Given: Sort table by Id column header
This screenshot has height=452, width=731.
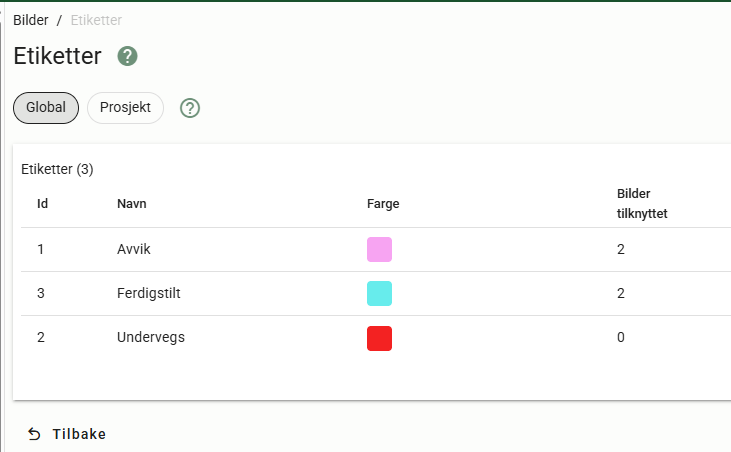Looking at the screenshot, I should 43,204.
